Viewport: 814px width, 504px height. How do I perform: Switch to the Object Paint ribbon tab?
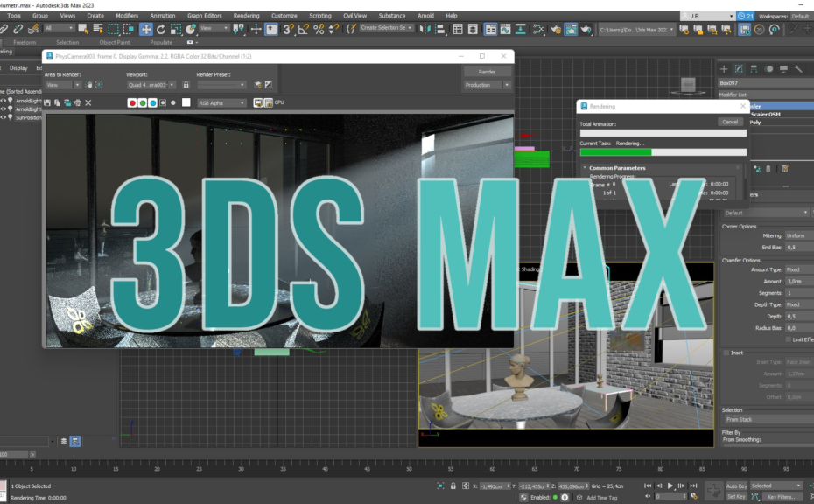coord(115,43)
